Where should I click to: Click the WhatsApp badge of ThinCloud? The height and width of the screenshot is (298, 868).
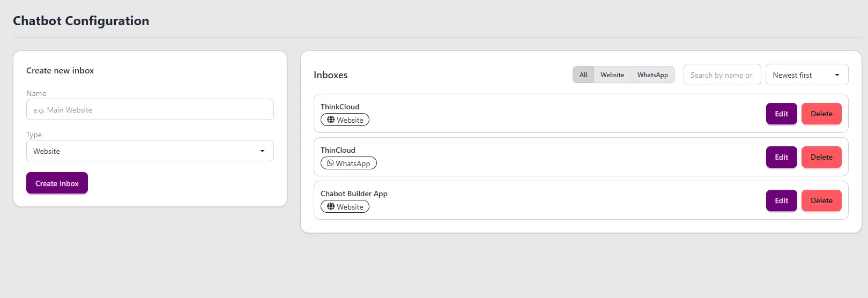[348, 163]
